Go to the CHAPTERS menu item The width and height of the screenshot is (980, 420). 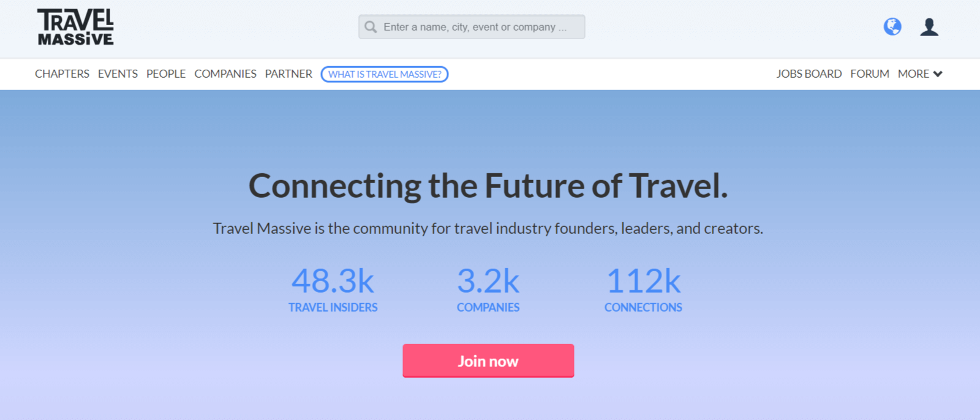62,73
